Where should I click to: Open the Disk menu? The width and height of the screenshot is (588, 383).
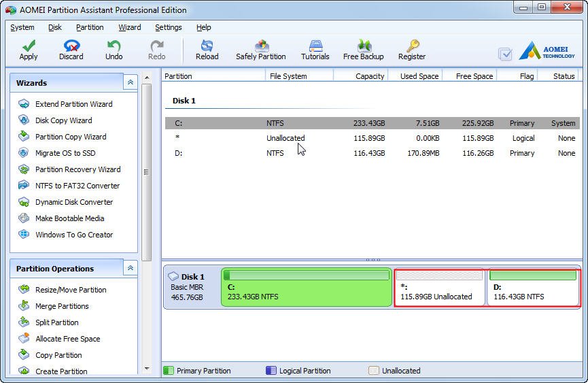point(55,27)
